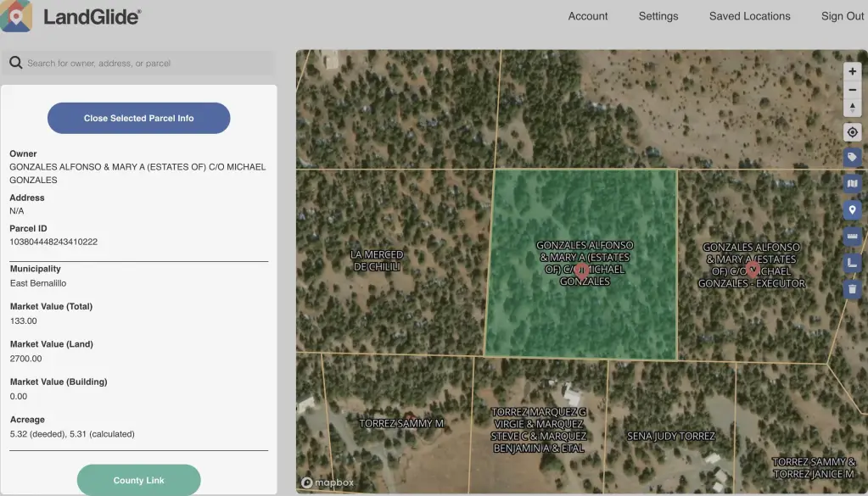Screen dimensions: 868x496
Task: Click the red pin on highlighted Gonzales parcel
Action: point(581,270)
